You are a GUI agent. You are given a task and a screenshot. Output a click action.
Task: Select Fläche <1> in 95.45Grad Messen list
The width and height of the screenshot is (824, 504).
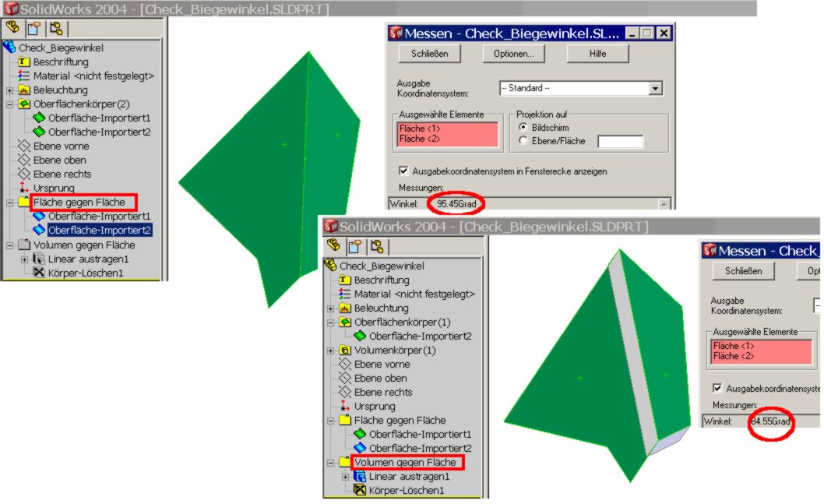tap(419, 129)
